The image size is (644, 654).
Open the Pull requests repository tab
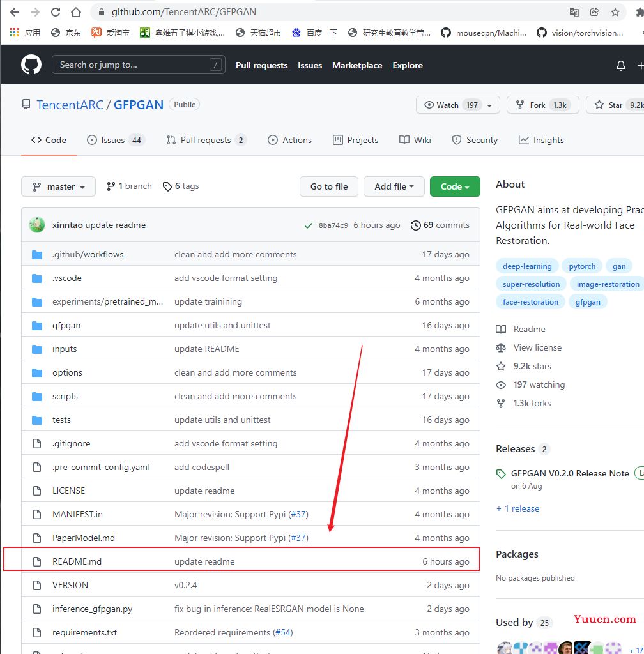206,140
